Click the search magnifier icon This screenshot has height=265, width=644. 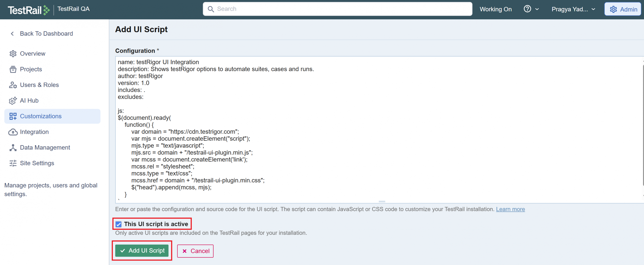[x=211, y=9]
